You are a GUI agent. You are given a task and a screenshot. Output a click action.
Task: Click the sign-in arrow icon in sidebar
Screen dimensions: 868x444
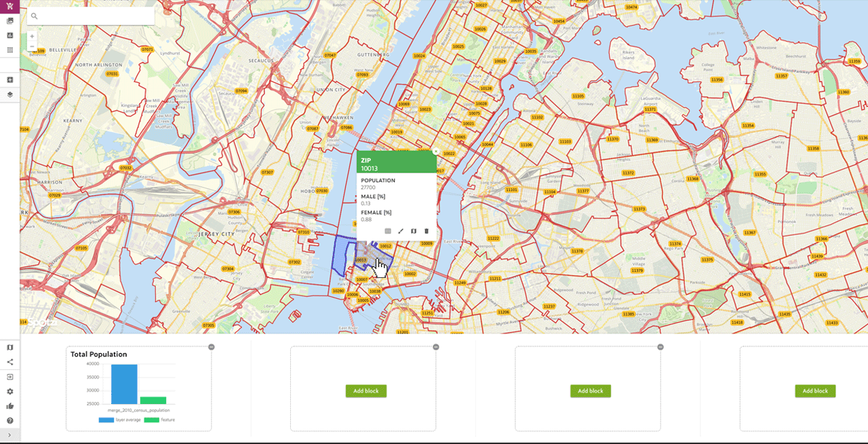pyautogui.click(x=10, y=377)
